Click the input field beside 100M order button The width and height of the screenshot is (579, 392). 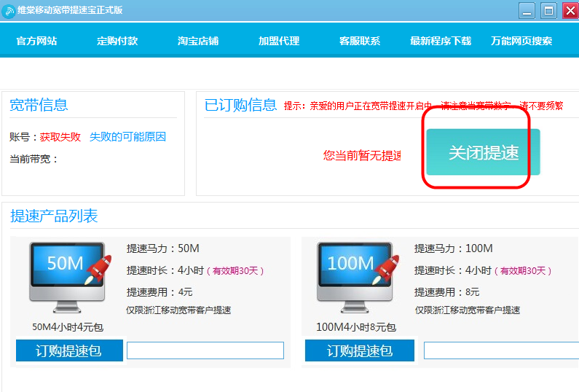(501, 350)
